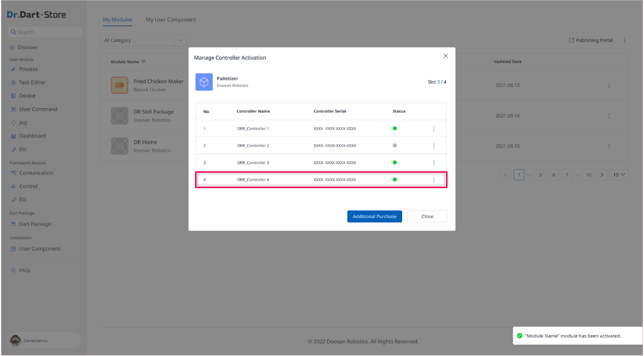Close the Manage Controller Activation dialog with X
Image resolution: width=644 pixels, height=356 pixels.
point(446,56)
